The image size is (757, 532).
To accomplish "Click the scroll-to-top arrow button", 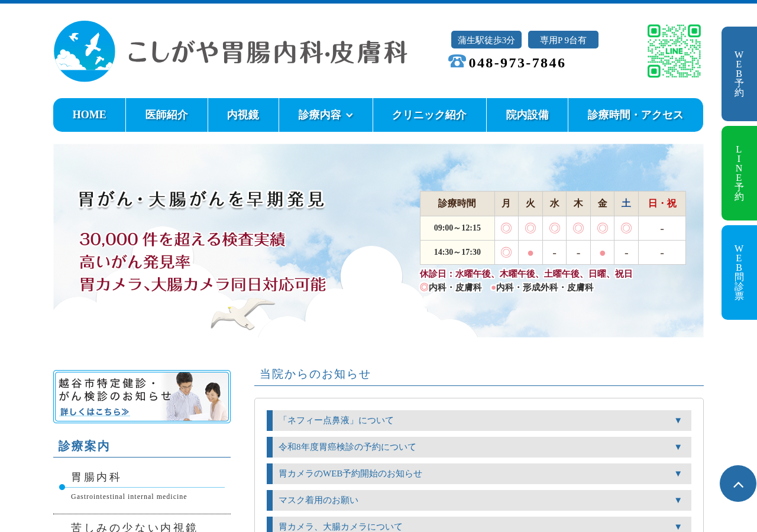I will click(738, 484).
